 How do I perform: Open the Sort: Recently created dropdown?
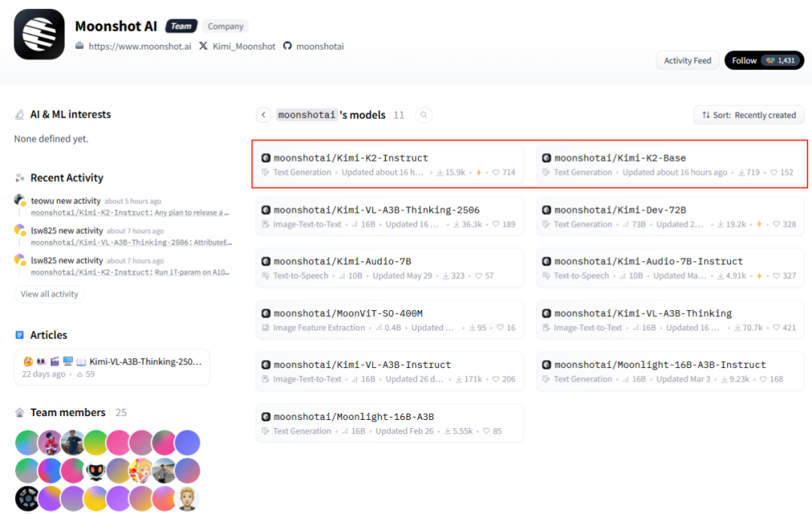coord(749,115)
